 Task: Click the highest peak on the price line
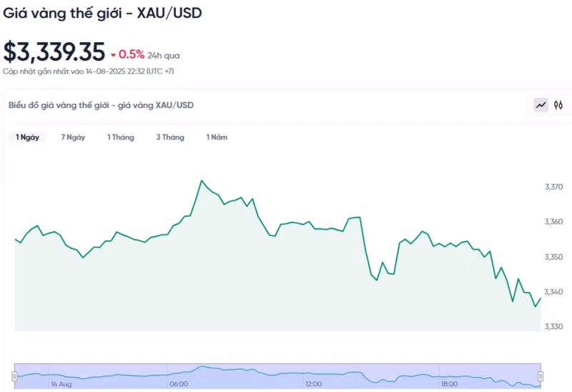[202, 181]
